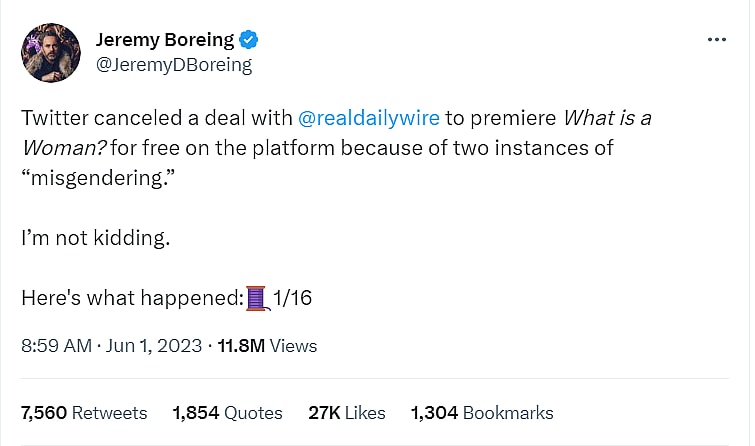Open the tweet's three-dot more options menu
Viewport: 755px width, 446px height.
[716, 40]
